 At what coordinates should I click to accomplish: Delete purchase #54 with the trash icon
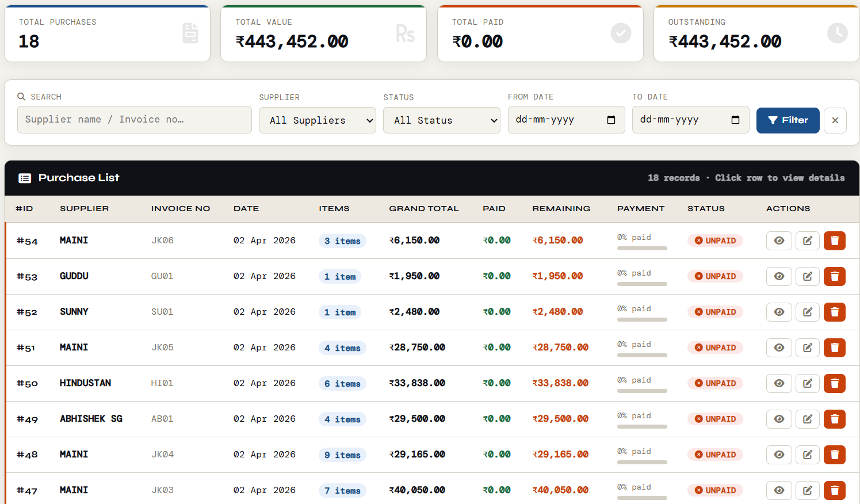[x=834, y=240]
